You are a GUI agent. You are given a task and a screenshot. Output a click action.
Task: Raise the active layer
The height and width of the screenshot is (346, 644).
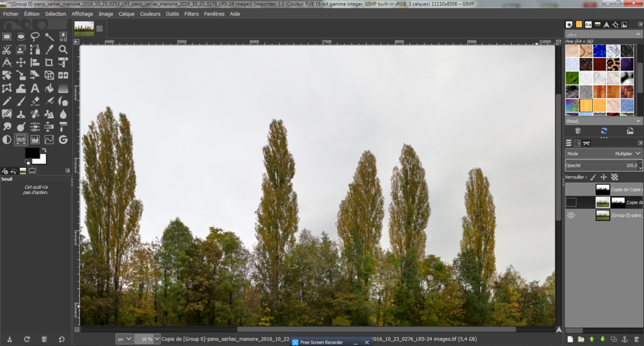pos(592,339)
